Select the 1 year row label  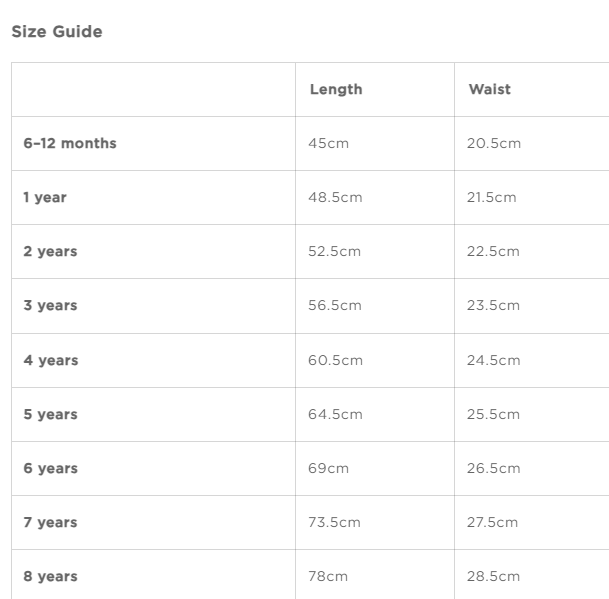(45, 197)
